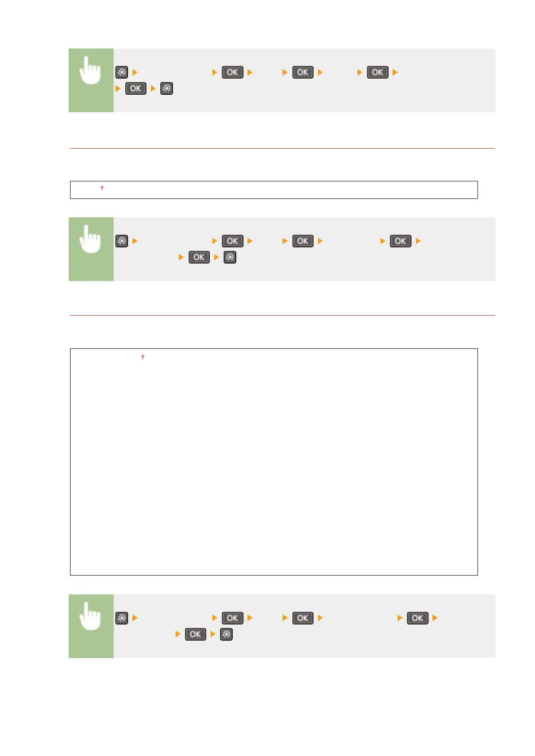Click the red dagger mark in the large settings box
535x756 pixels.
[143, 357]
